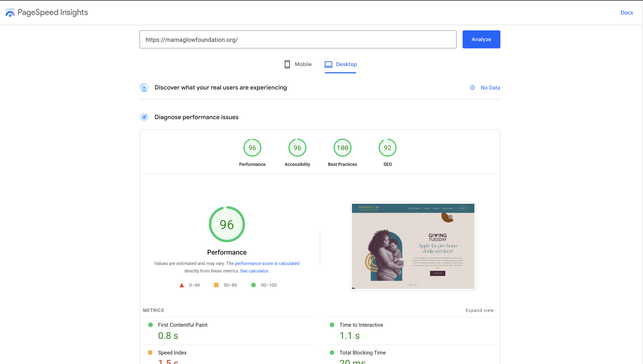This screenshot has height=364, width=643.
Task: Click the info icon beside No Data
Action: pyautogui.click(x=472, y=88)
